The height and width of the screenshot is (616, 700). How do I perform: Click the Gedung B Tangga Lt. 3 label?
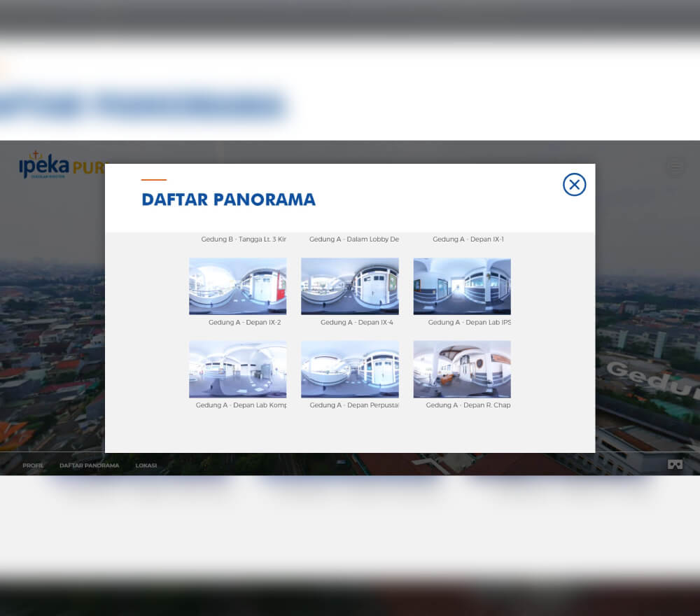(243, 239)
